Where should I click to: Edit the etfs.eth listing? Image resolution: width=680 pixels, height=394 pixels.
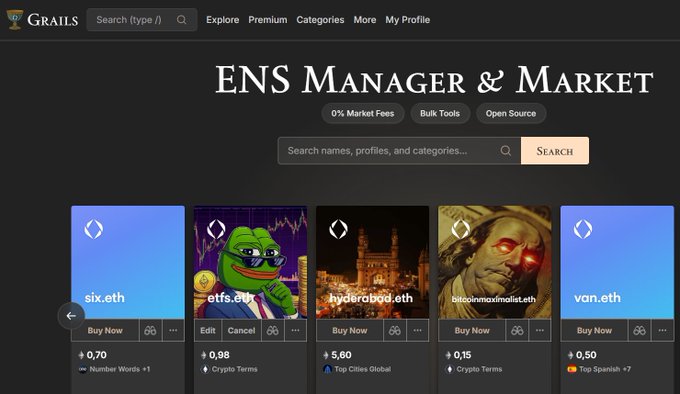[x=208, y=331]
